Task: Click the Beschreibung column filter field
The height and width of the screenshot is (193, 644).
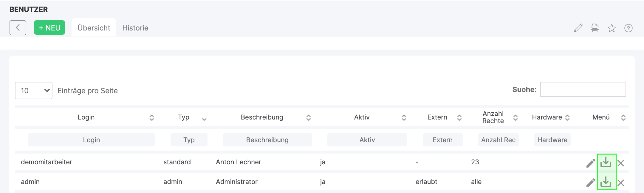Action: 267,140
